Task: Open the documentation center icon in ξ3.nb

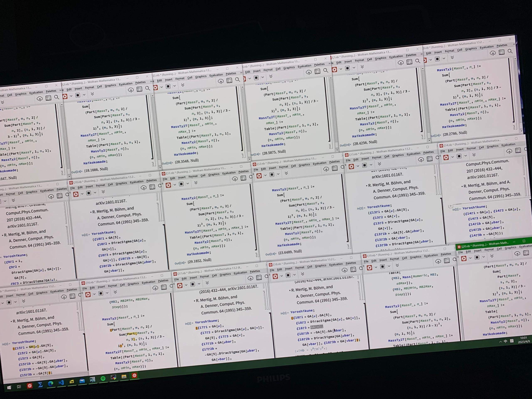Action: click(139, 89)
